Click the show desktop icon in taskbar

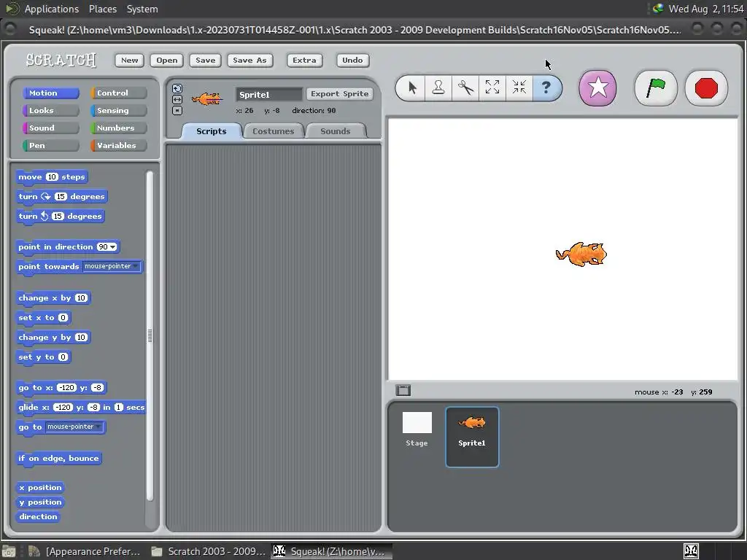pos(9,551)
